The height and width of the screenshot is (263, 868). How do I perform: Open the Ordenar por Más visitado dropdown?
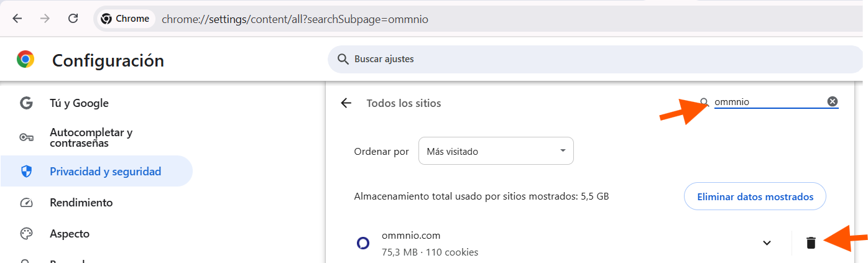496,151
